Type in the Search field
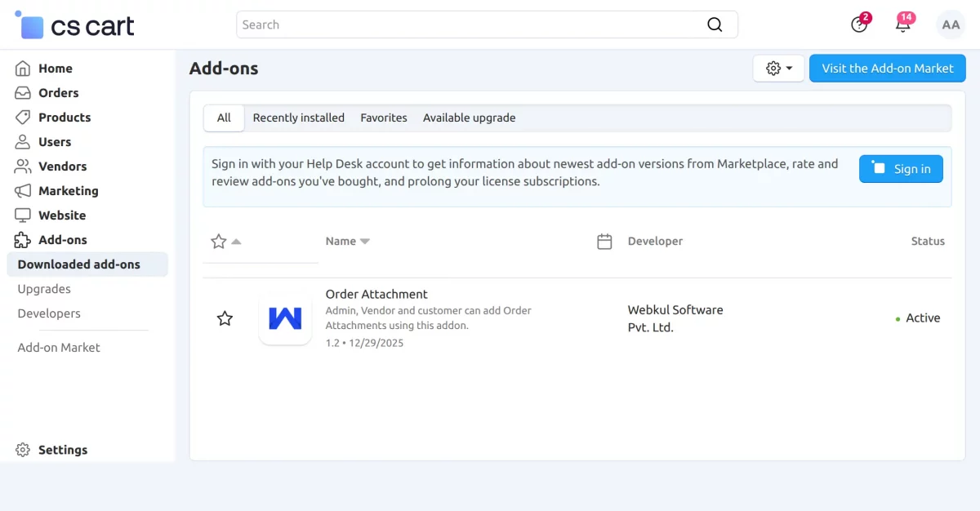Screen dimensions: 980x511 (x=470, y=24)
